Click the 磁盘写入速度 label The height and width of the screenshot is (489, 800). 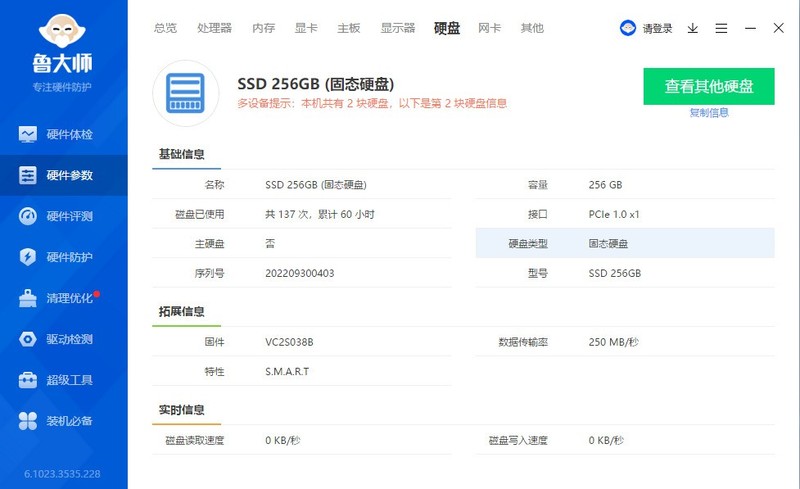point(518,440)
